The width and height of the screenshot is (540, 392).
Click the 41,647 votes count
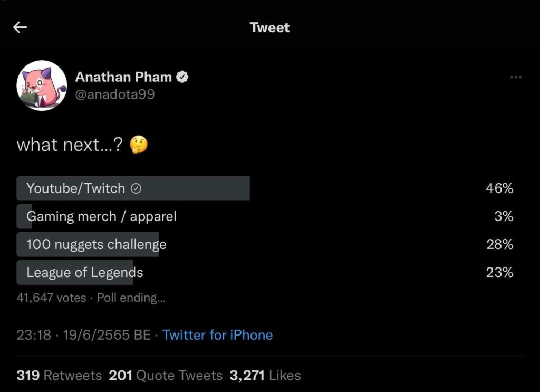51,298
